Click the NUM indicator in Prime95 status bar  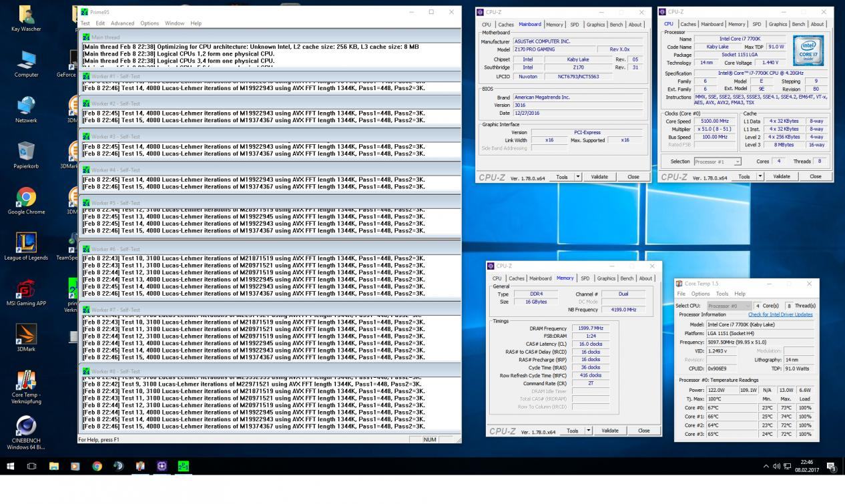pos(430,439)
